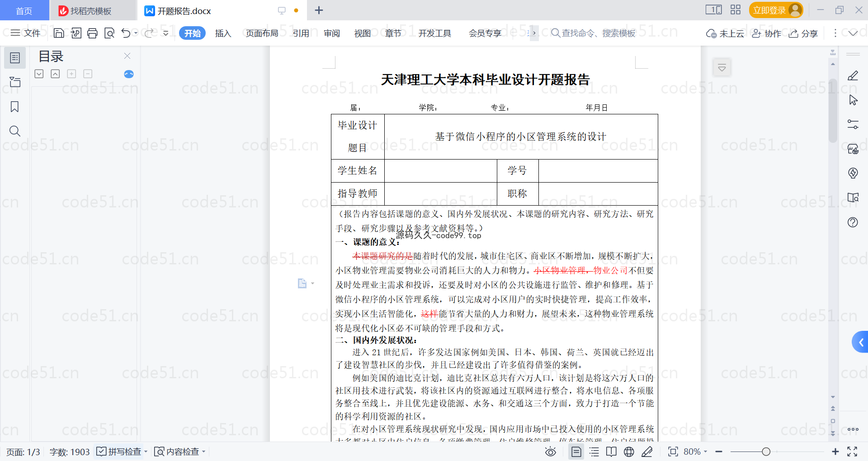The width and height of the screenshot is (868, 461).
Task: Collapse the ribbon with chevron
Action: pyautogui.click(x=853, y=33)
